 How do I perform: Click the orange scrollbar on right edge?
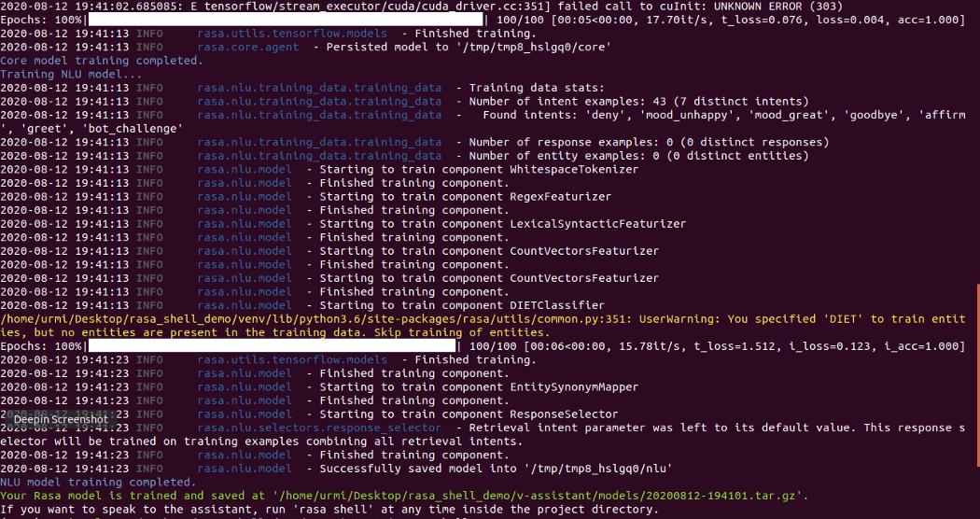click(x=977, y=373)
